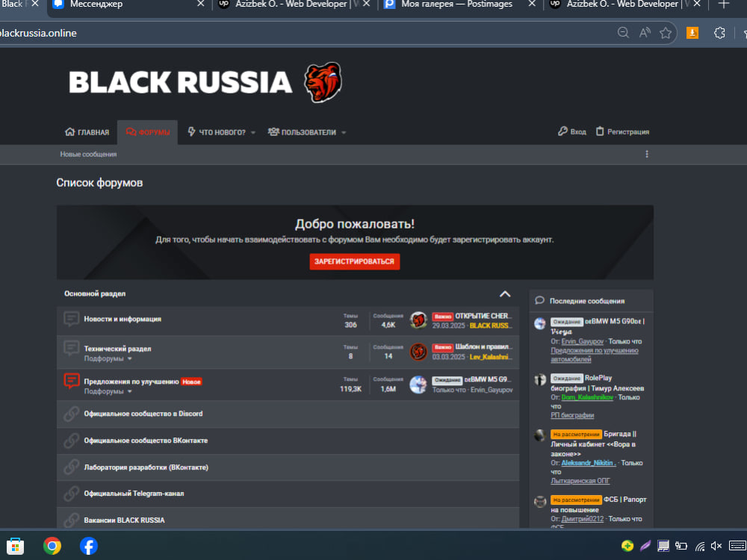747x560 pixels.
Task: Click Дмитрий0212 author link
Action: (582, 519)
